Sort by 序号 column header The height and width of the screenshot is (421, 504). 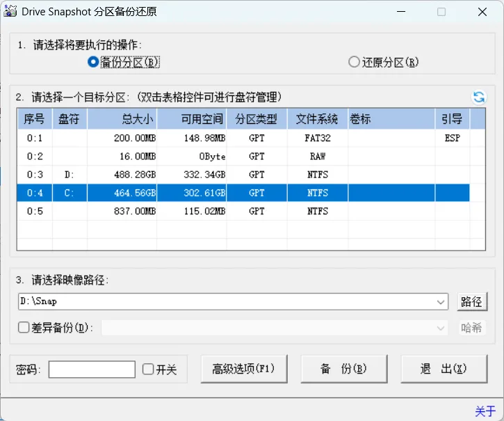tap(35, 119)
